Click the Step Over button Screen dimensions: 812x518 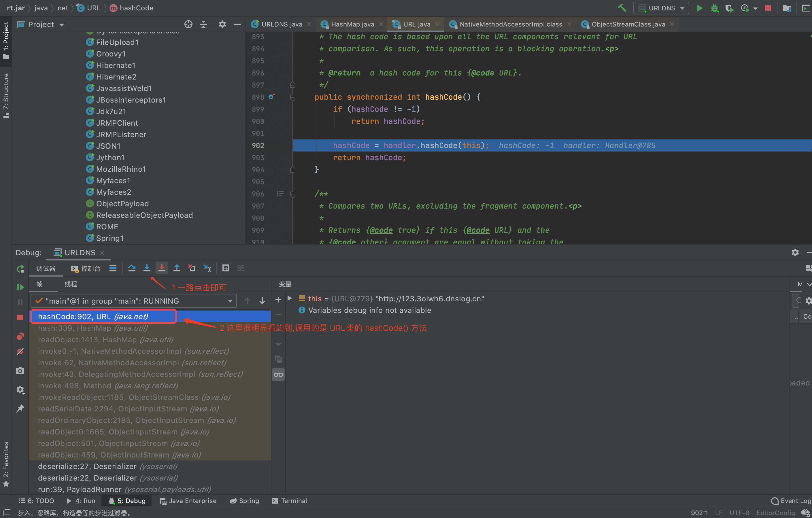132,268
